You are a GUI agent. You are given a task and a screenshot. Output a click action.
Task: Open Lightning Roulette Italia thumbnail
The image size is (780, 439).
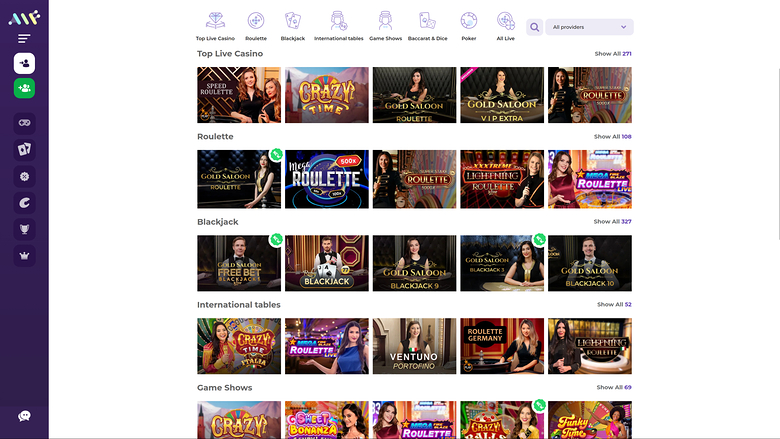click(589, 346)
